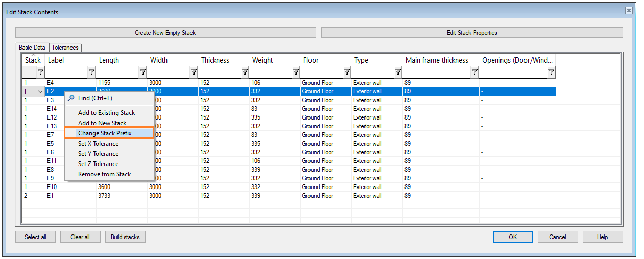The height and width of the screenshot is (259, 644).
Task: Close the Edit Stack Contents dialog
Action: point(629,11)
